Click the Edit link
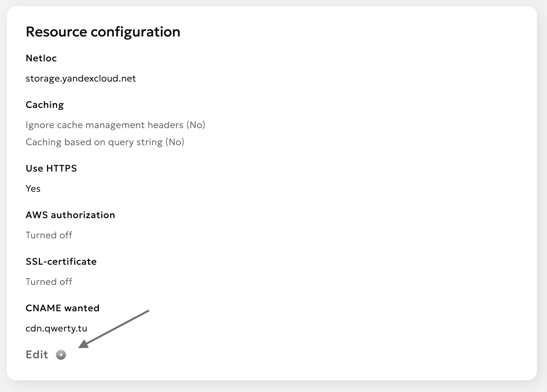Image resolution: width=547 pixels, height=392 pixels. point(37,355)
